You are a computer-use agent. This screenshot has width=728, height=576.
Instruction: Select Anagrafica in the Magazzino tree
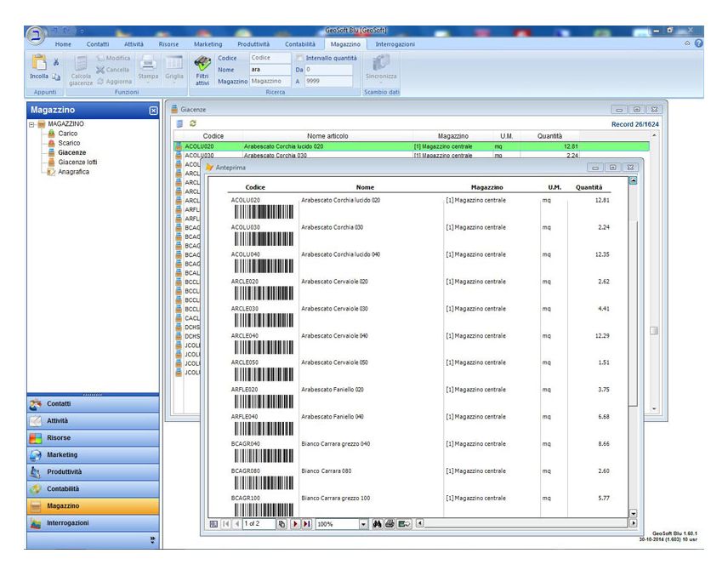(x=73, y=172)
